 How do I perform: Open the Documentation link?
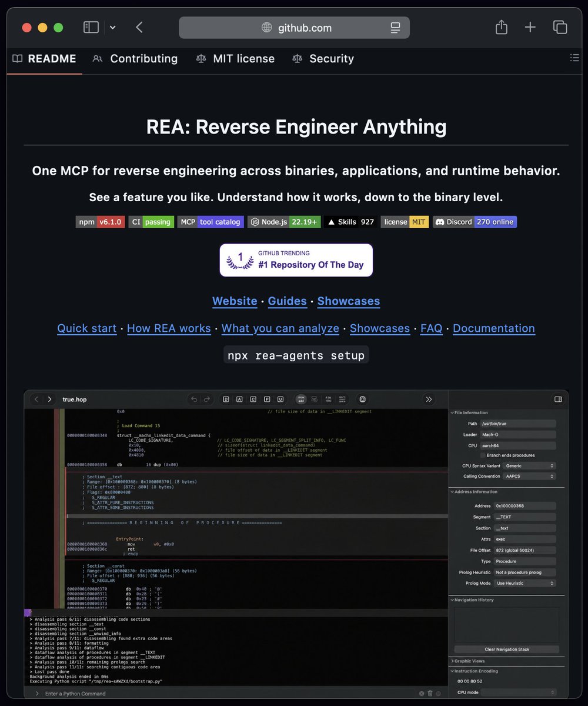point(494,328)
